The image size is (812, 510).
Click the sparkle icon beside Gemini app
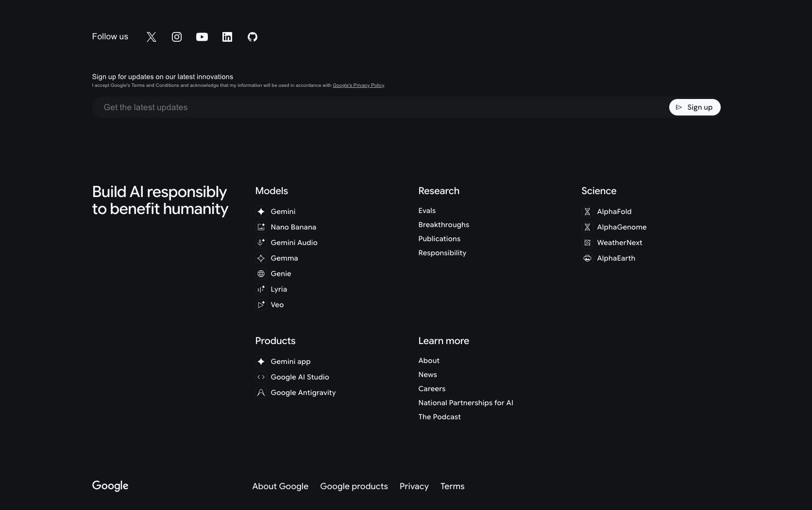tap(261, 362)
